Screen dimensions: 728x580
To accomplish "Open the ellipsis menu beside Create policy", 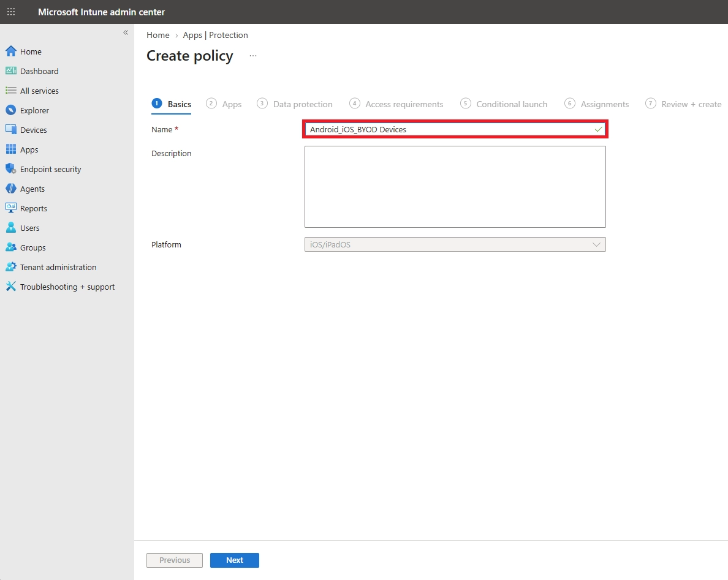I will click(253, 56).
